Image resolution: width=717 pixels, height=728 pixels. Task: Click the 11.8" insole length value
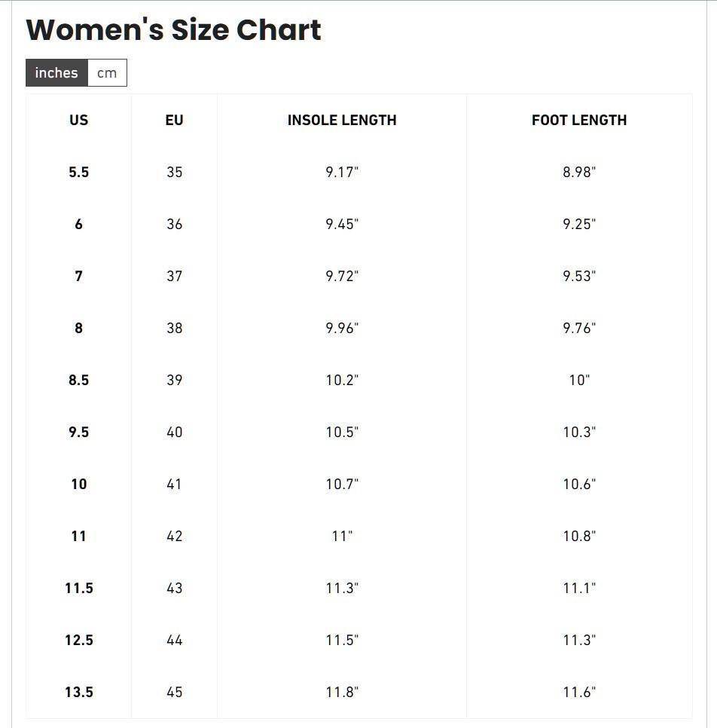[x=342, y=693]
